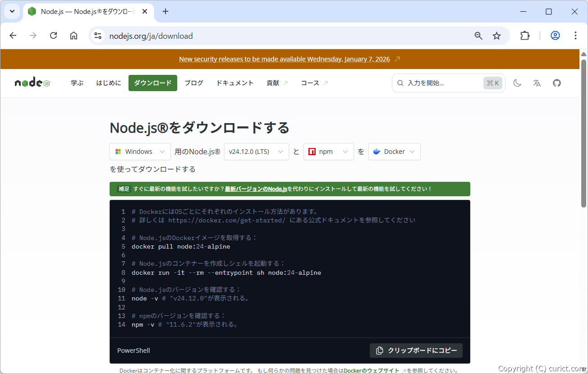This screenshot has height=374, width=588.
Task: Change the Docker installation method dropdown
Action: pyautogui.click(x=394, y=152)
